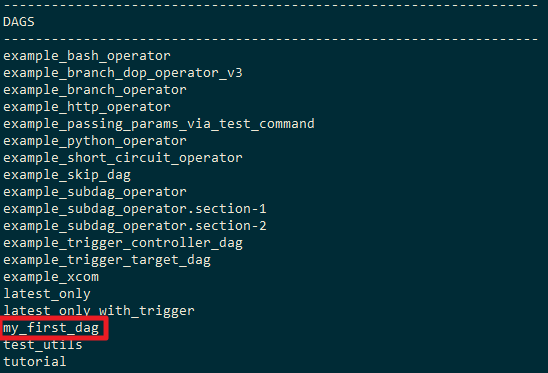Click example_python_operator text
Viewport: 548px width, 373px height.
coord(95,141)
